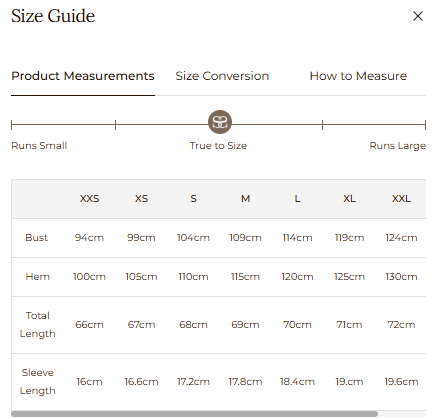439x419 pixels.
Task: Click the 114cm bust value
Action: [x=297, y=238]
